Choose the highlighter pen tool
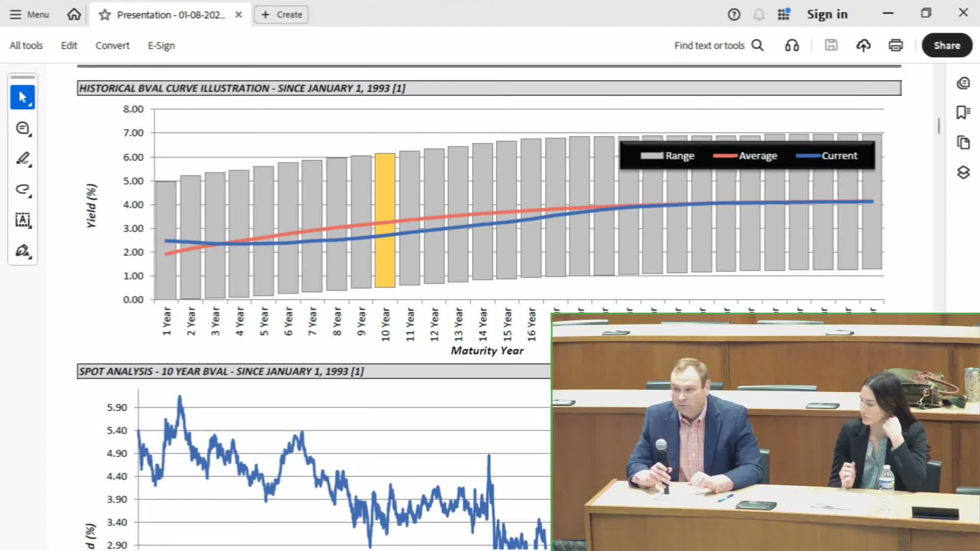 coord(22,159)
